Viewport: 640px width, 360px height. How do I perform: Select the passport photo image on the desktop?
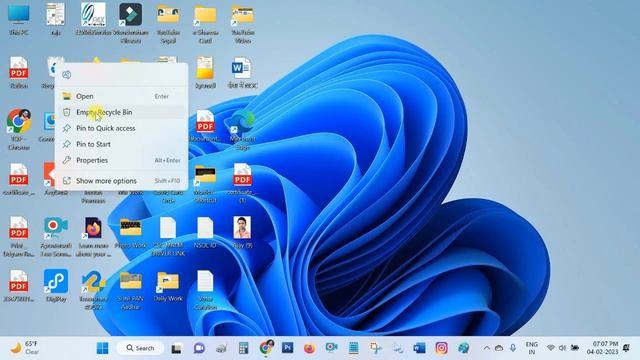pos(242,233)
